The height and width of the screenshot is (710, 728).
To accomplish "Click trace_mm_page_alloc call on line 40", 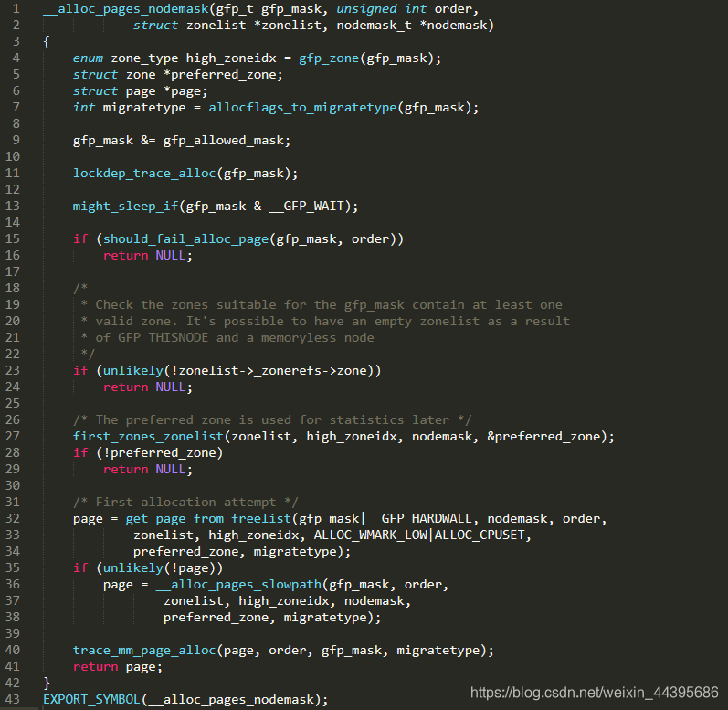I will coord(144,650).
